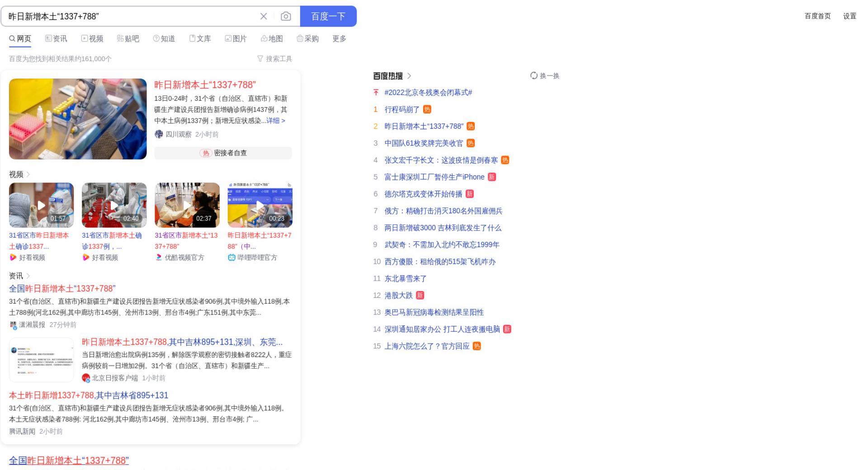Open 设置 menu at top right
This screenshot has width=868, height=470.
tap(850, 16)
